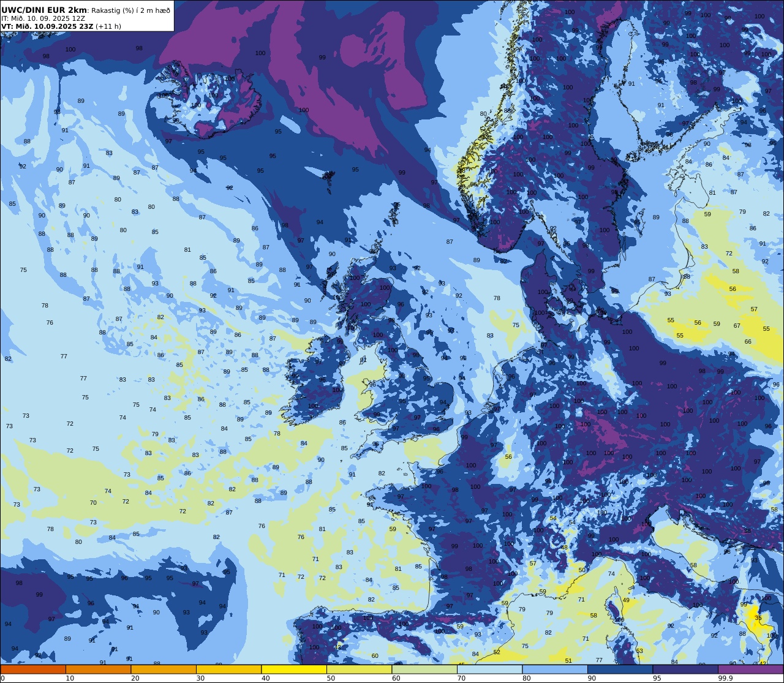Viewport: 784px width, 683px height.
Task: Click the '48' humidity value on the map
Action: click(565, 548)
